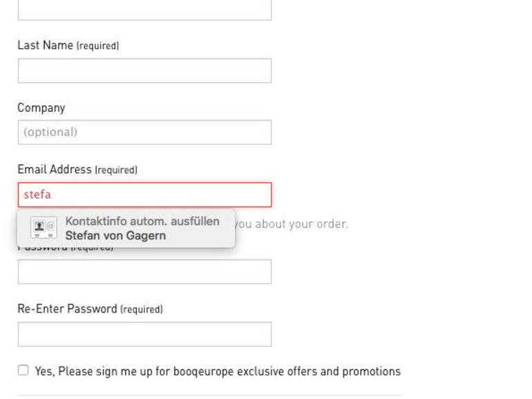Image resolution: width=532 pixels, height=399 pixels.
Task: Click the Email Address field containing stefa
Action: coord(144,195)
